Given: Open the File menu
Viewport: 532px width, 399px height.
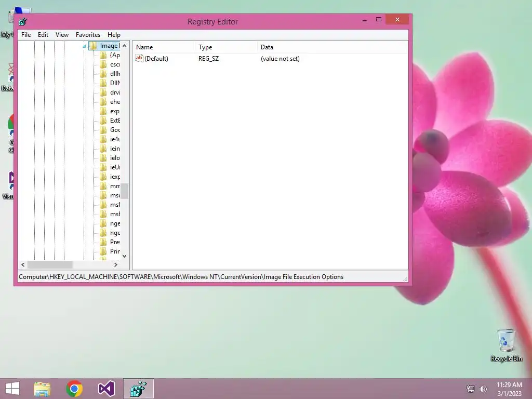Looking at the screenshot, I should [x=26, y=35].
